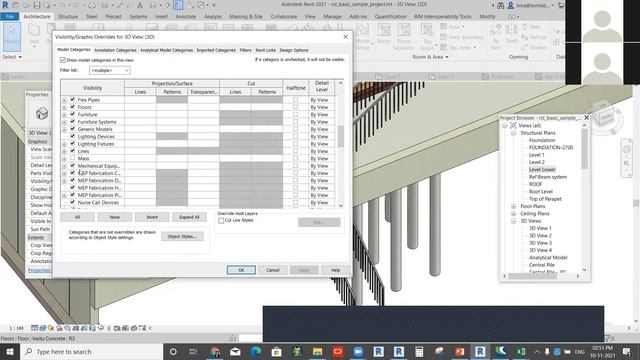This screenshot has height=360, width=640.
Task: Uncheck Flex Pipes visibility checkbox
Action: [x=73, y=99]
